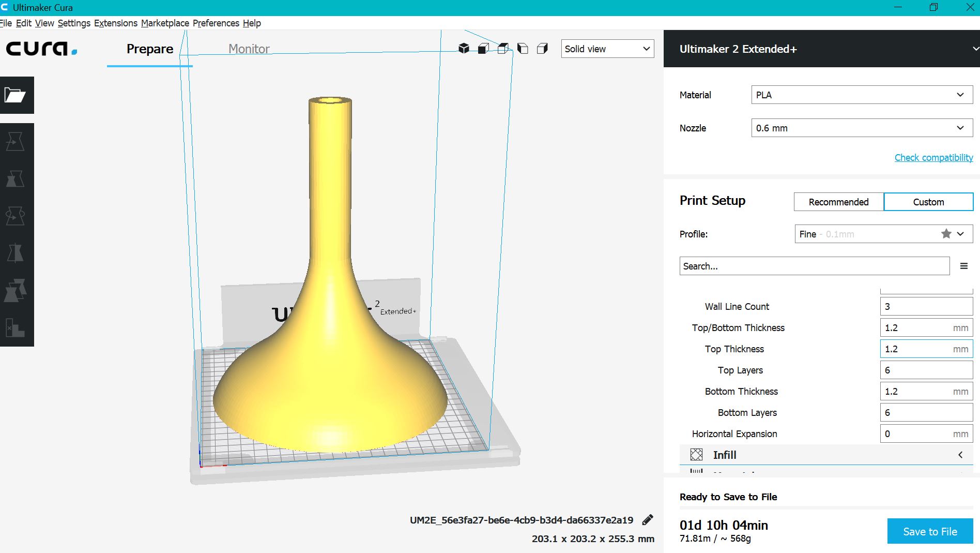
Task: Click the Bottom Thickness field
Action: point(926,391)
